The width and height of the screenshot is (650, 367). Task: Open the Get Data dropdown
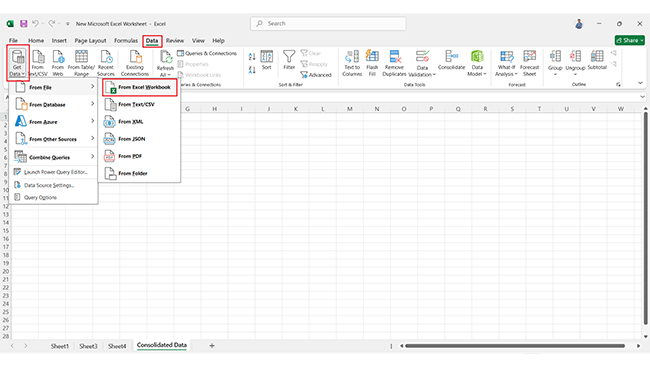(x=17, y=63)
